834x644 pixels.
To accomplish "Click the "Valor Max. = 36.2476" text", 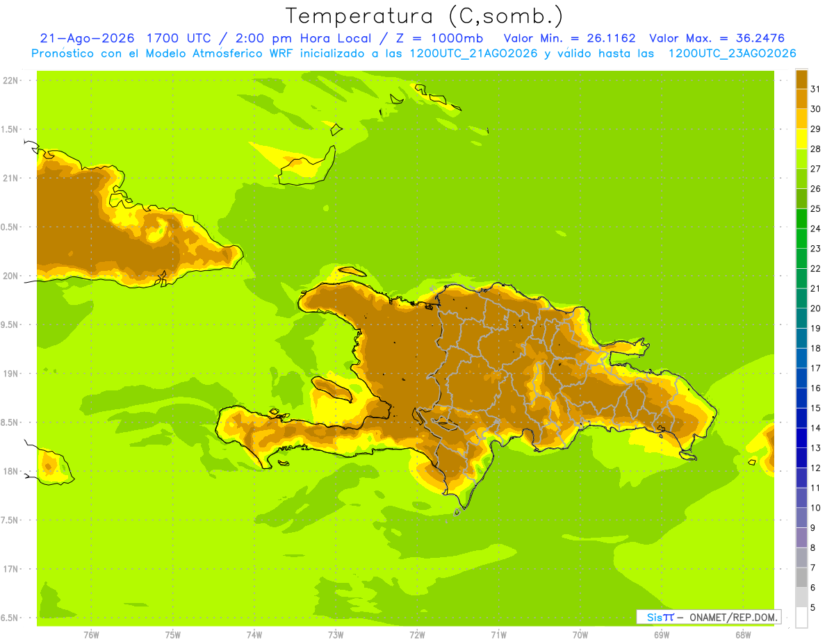I will [x=717, y=38].
